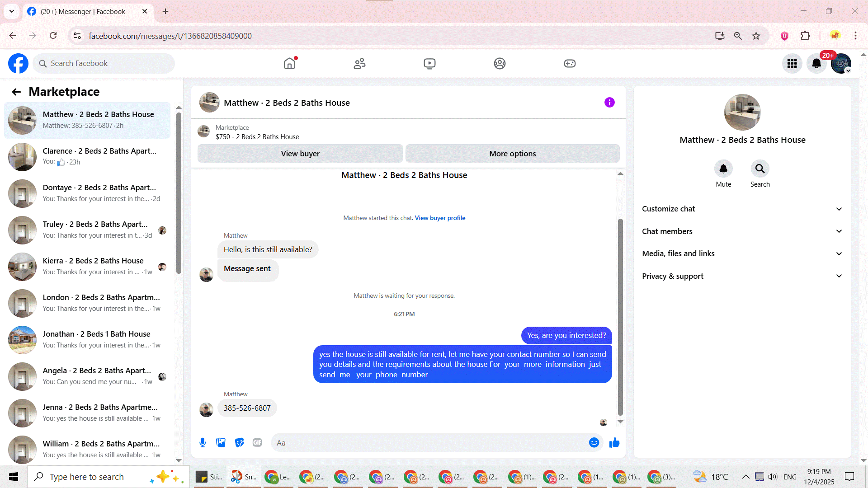Go to Facebook Home tab
Image resolution: width=868 pixels, height=488 pixels.
point(289,64)
